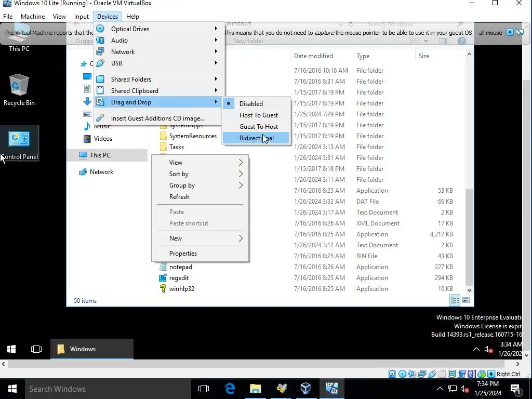Click the network adapters status bar icon
This screenshot has width=532, height=399.
[x=422, y=374]
